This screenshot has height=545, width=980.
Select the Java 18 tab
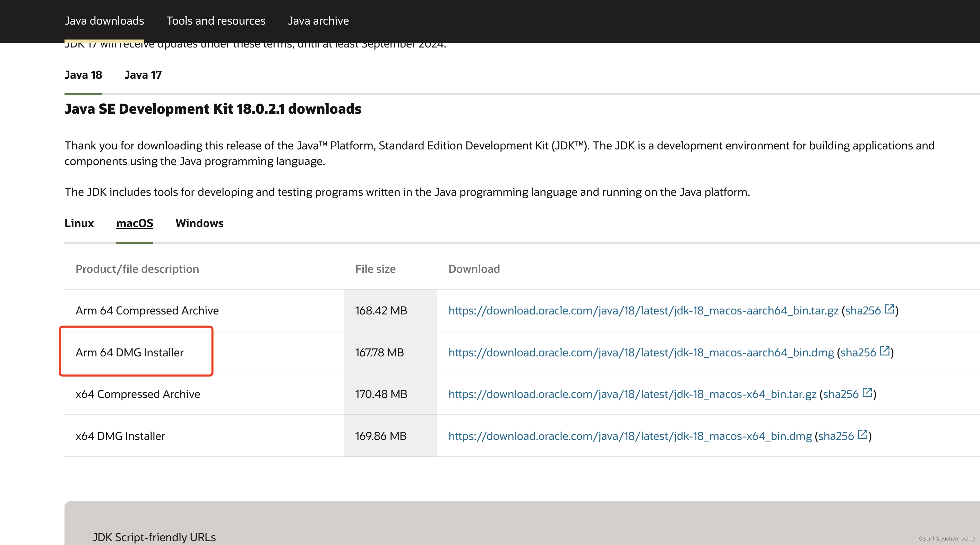coord(83,75)
